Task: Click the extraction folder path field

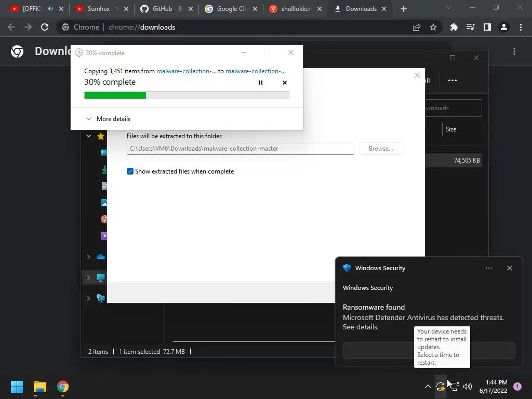Action: click(240, 149)
